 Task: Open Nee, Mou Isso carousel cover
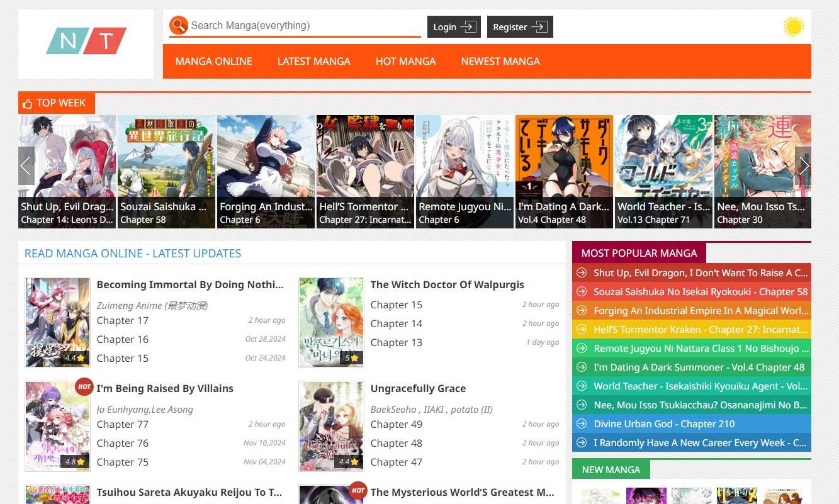[x=763, y=171]
